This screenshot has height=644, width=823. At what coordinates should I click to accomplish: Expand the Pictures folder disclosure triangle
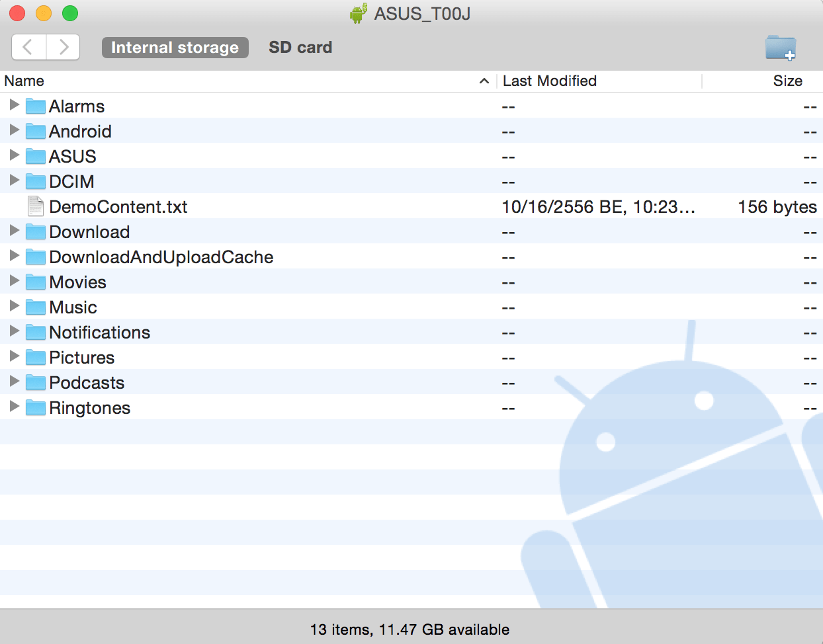click(14, 356)
